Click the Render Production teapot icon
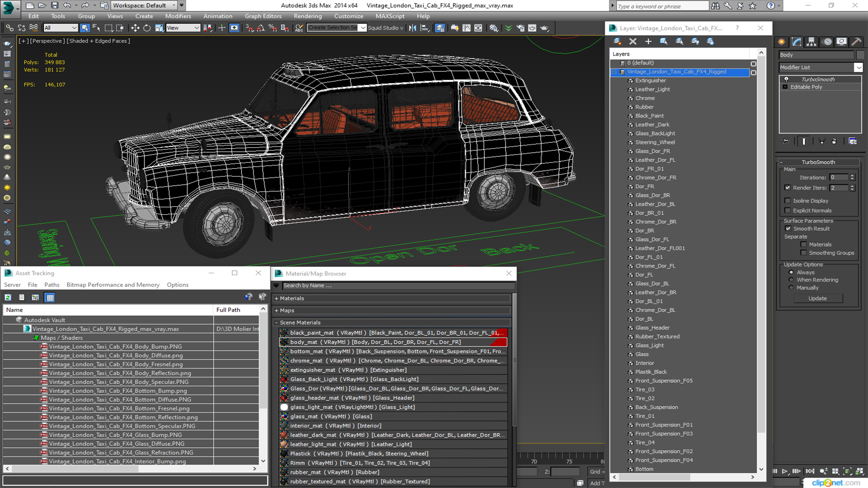Screen dimensions: 868x488 (x=544, y=28)
